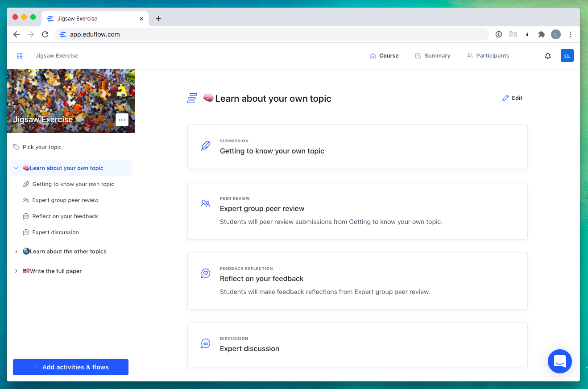Expand the Write the full paper flow
Screen dimensions: 588x389
coord(16,271)
